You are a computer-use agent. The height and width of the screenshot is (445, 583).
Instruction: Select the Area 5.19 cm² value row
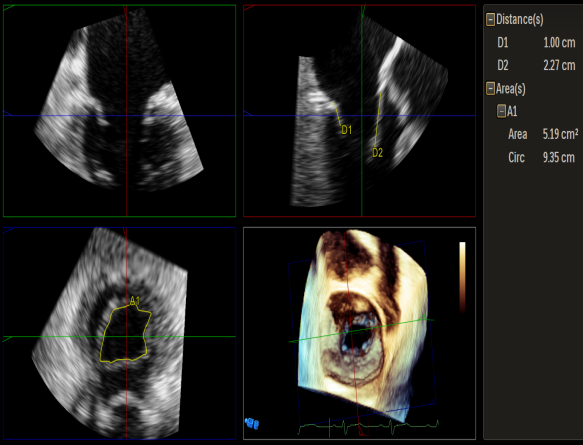pyautogui.click(x=543, y=134)
